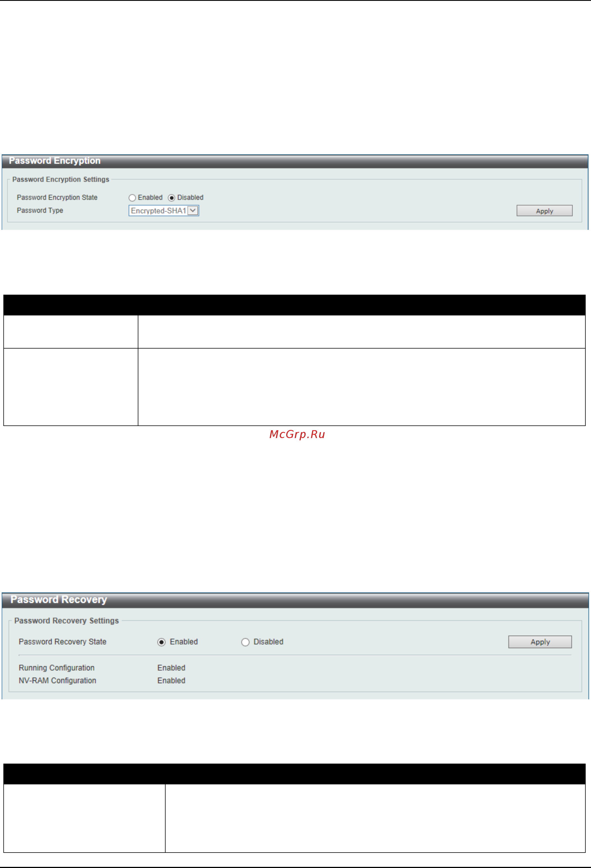Click the Password Encryption Settings group label
This screenshot has width=591, height=868.
[61, 180]
